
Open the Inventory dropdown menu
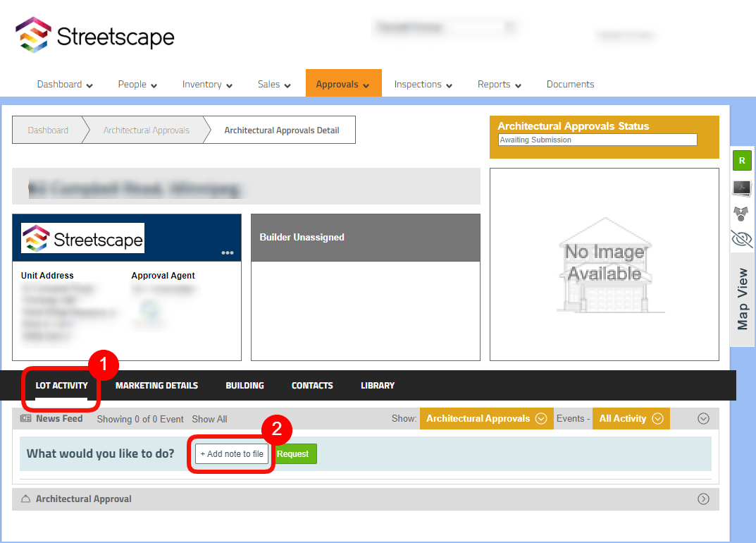207,85
